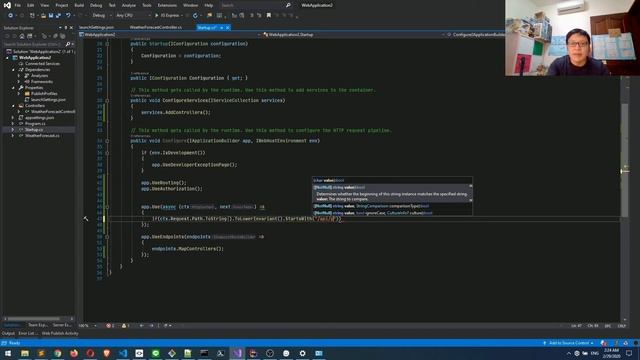Open the Debug configuration dropdown
The height and width of the screenshot is (360, 640).
point(101,16)
